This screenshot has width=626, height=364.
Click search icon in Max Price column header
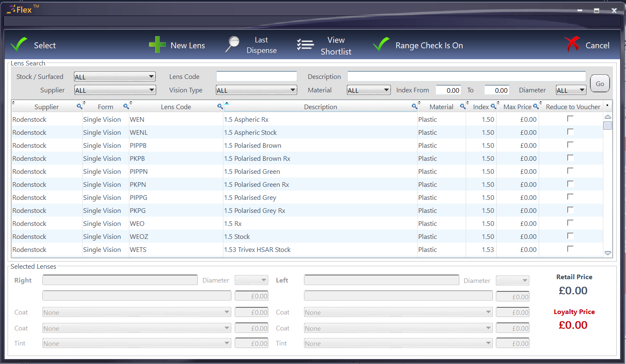coord(536,107)
